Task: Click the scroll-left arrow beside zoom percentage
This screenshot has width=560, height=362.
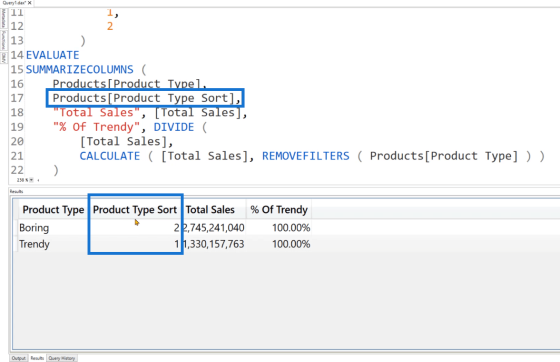Action: pos(38,180)
